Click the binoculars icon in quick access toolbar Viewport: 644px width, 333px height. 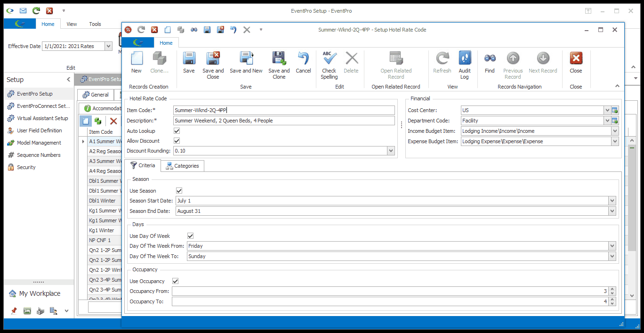[193, 30]
